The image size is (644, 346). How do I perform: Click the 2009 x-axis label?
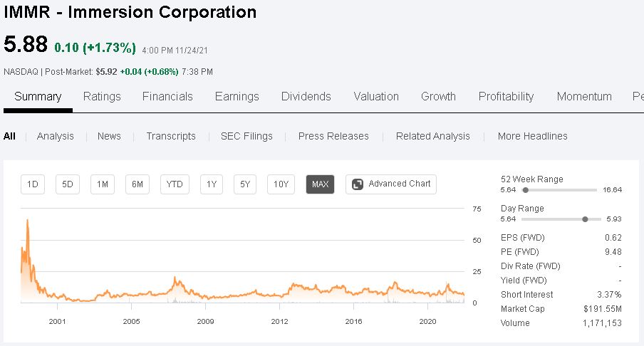205,321
